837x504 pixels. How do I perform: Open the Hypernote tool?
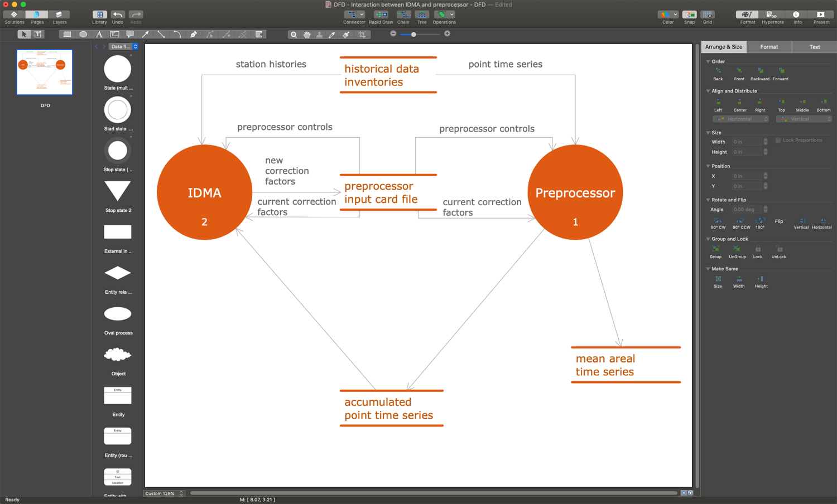[772, 17]
